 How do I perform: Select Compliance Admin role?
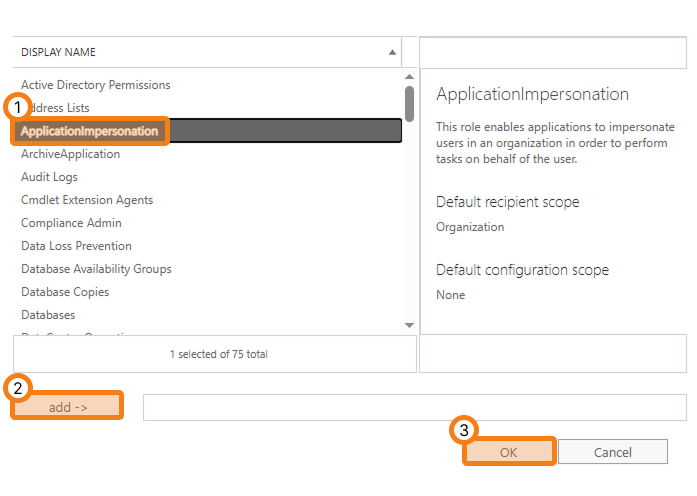coord(71,223)
